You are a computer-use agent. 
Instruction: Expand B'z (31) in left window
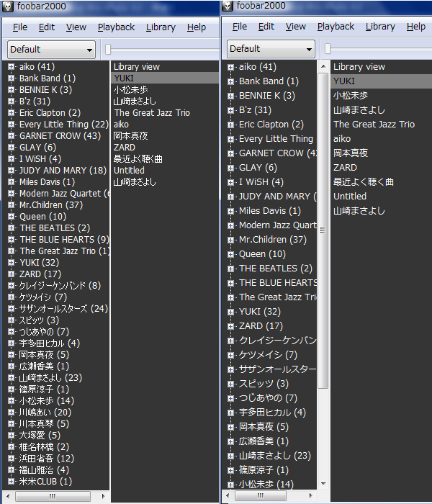pos(12,102)
